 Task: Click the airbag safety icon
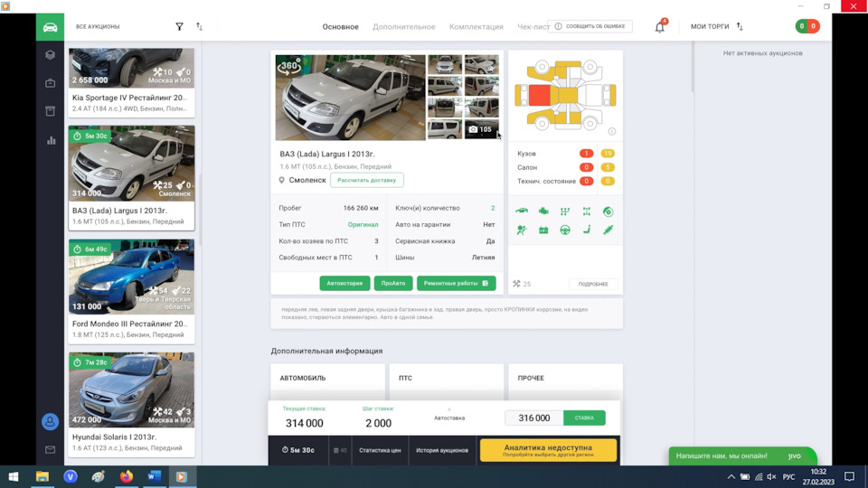tap(522, 230)
